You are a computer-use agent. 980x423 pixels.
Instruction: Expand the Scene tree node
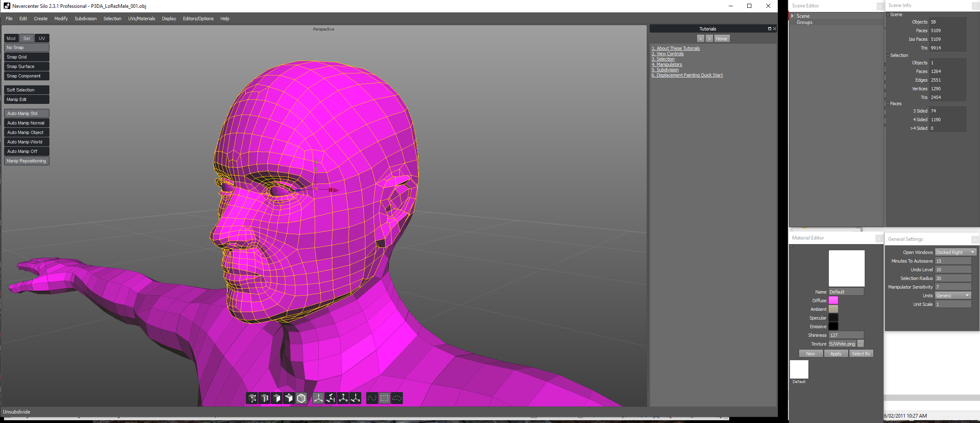pyautogui.click(x=792, y=16)
